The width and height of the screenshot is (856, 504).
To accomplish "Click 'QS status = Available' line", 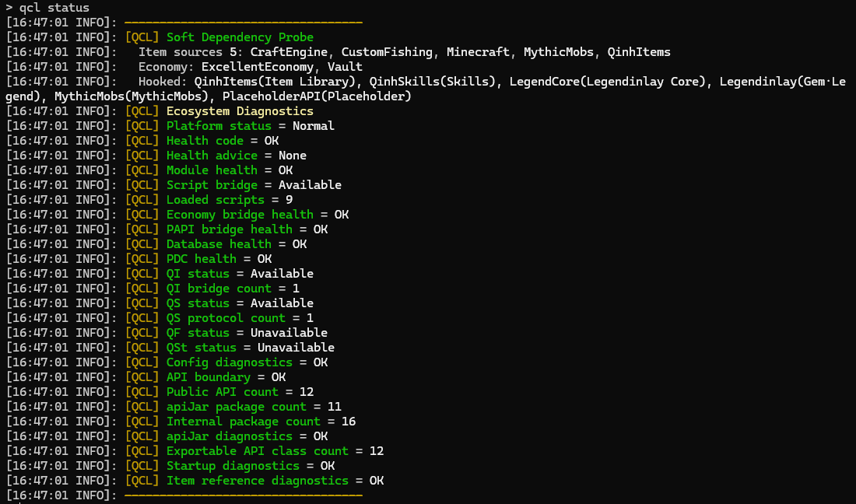I will (x=240, y=303).
